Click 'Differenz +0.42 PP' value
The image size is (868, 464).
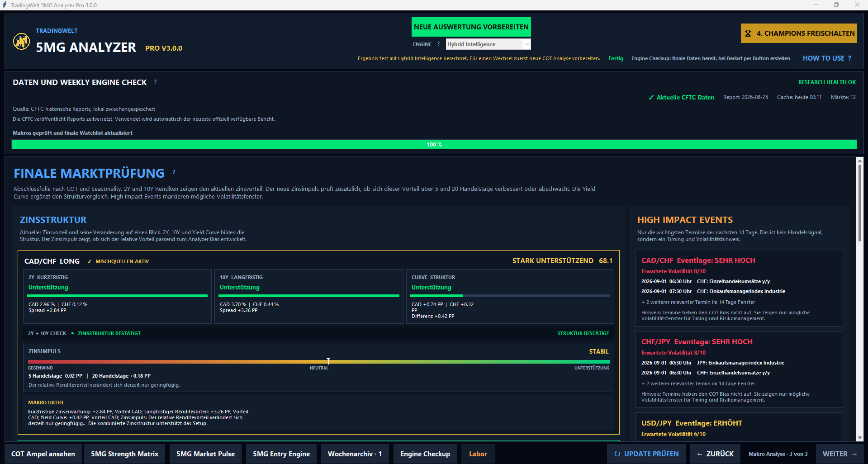[433, 316]
